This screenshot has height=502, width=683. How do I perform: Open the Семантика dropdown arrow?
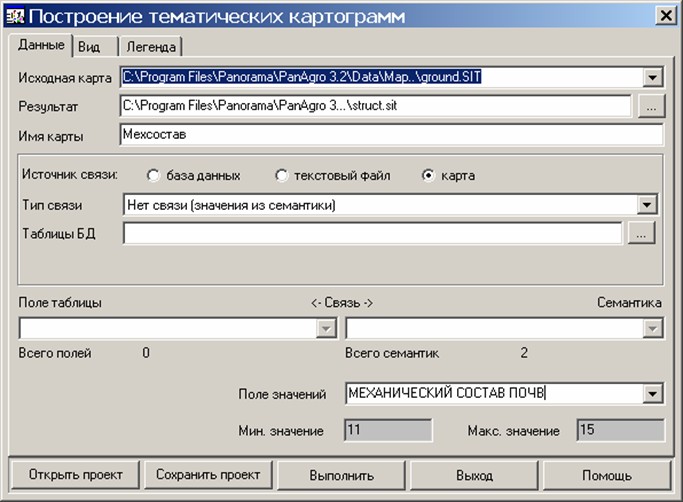pos(652,327)
